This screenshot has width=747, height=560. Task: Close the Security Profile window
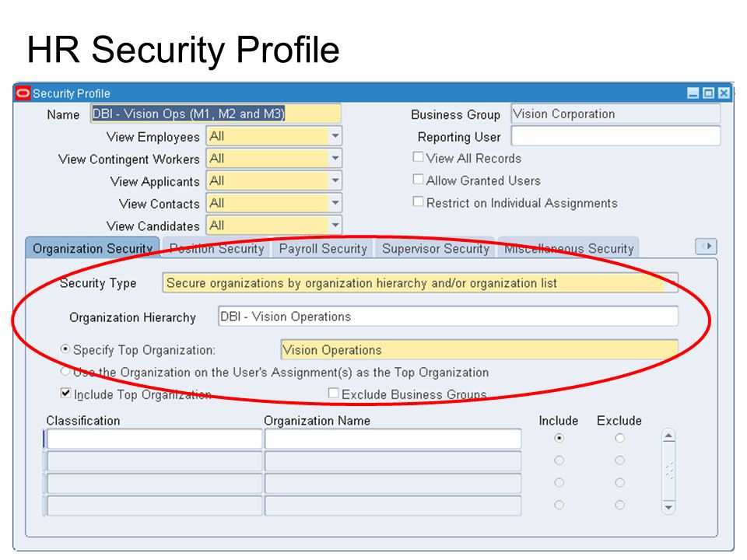pos(724,93)
